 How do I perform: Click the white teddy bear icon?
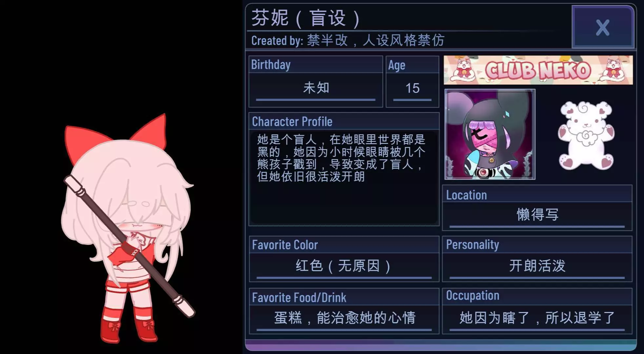click(586, 135)
